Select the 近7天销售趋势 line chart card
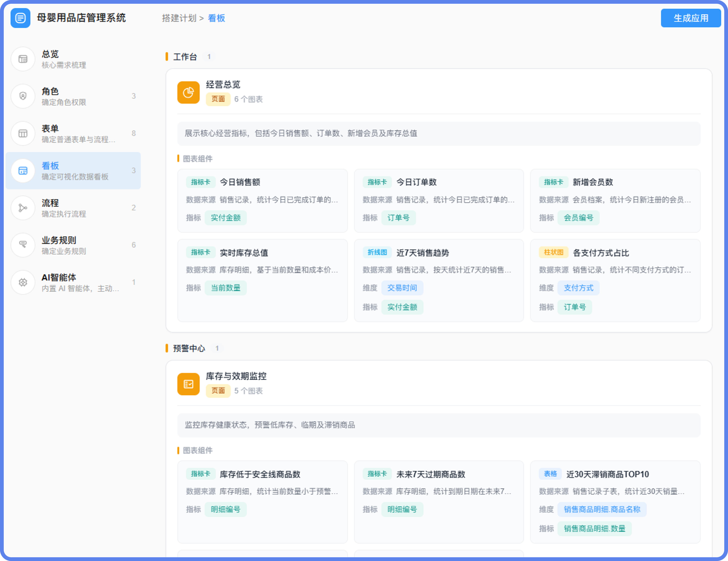Viewport: 728px width, 561px height. [439, 280]
